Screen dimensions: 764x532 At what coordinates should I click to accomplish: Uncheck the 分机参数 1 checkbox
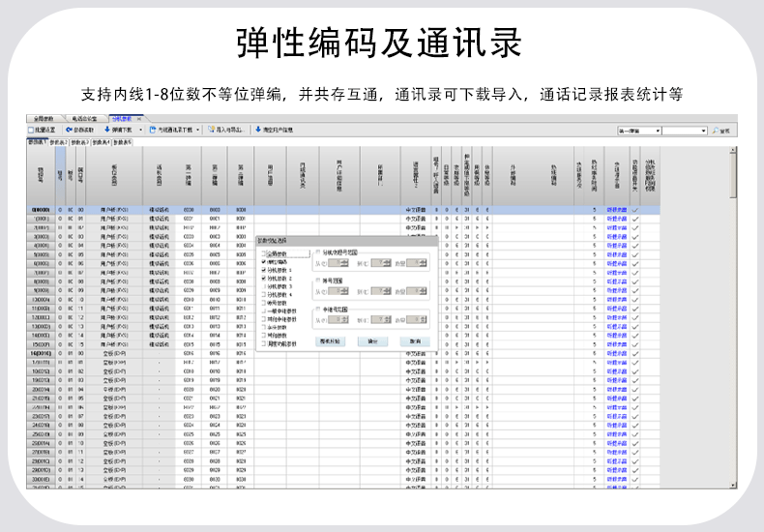264,270
